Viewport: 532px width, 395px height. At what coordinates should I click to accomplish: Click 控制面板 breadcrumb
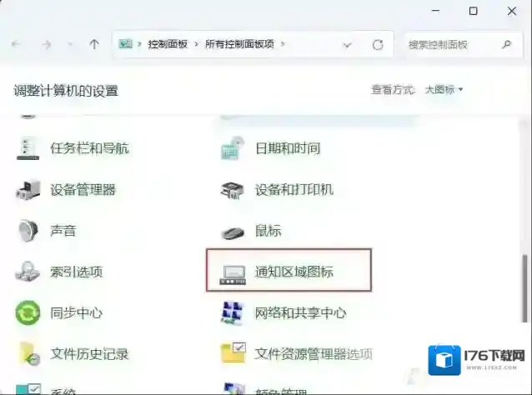pyautogui.click(x=168, y=44)
